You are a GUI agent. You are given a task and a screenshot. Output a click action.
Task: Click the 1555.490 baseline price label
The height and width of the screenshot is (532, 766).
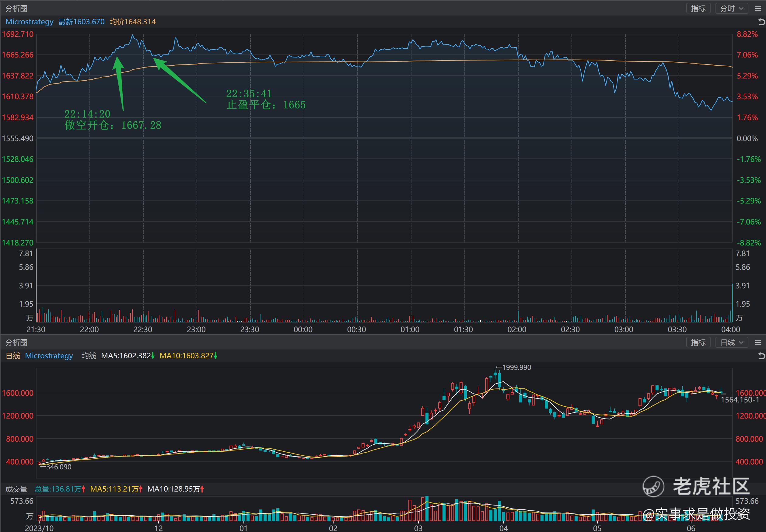(18, 138)
